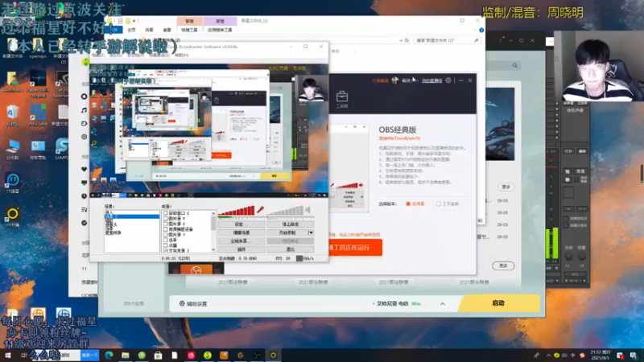Screen dimensions: 644x362
Task: Click the user avatar in the streaming tool header
Action: click(x=394, y=80)
